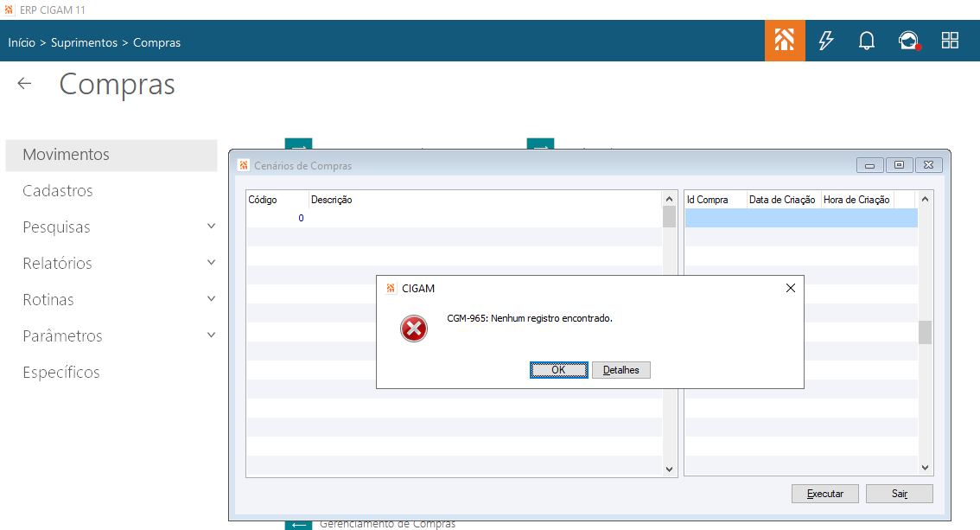980x530 pixels.
Task: Expand the Parâmetros chevron
Action: click(x=211, y=335)
